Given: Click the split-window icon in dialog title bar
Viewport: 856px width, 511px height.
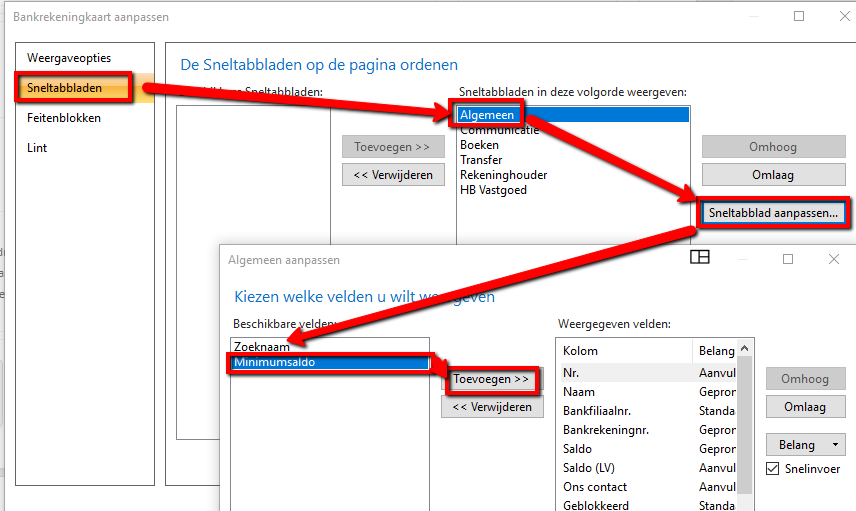Looking at the screenshot, I should [700, 258].
